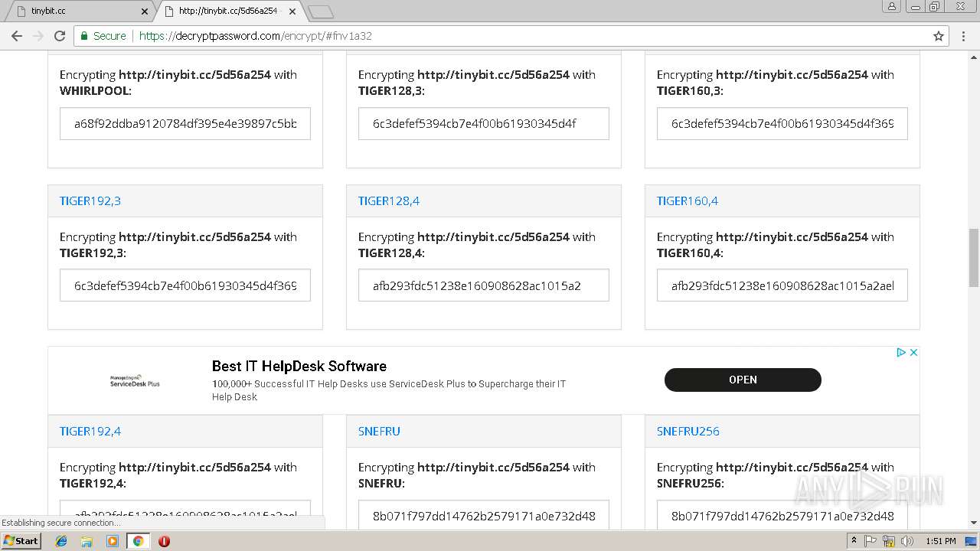980x551 pixels.
Task: Click the OPEN button in the ad
Action: (x=743, y=380)
